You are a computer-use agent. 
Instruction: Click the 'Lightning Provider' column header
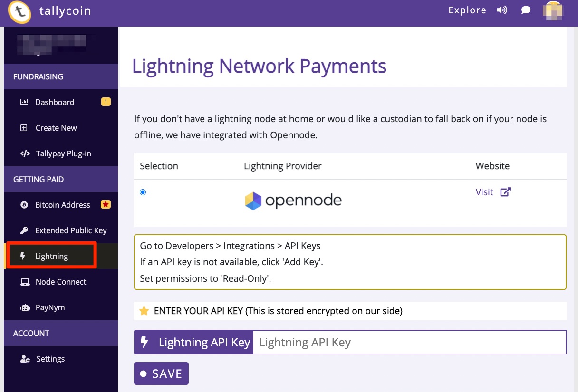tap(283, 166)
